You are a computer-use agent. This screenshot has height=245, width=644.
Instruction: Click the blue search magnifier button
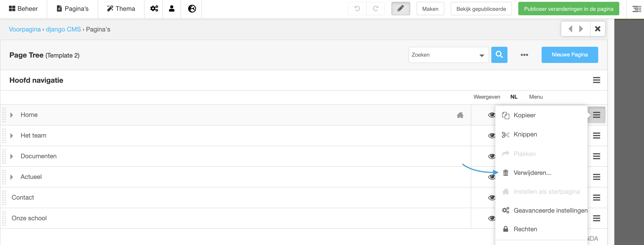click(x=499, y=55)
